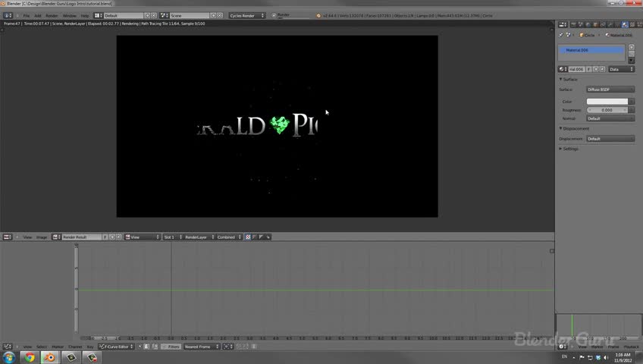Toggle fake user F for Render Result

pyautogui.click(x=105, y=237)
